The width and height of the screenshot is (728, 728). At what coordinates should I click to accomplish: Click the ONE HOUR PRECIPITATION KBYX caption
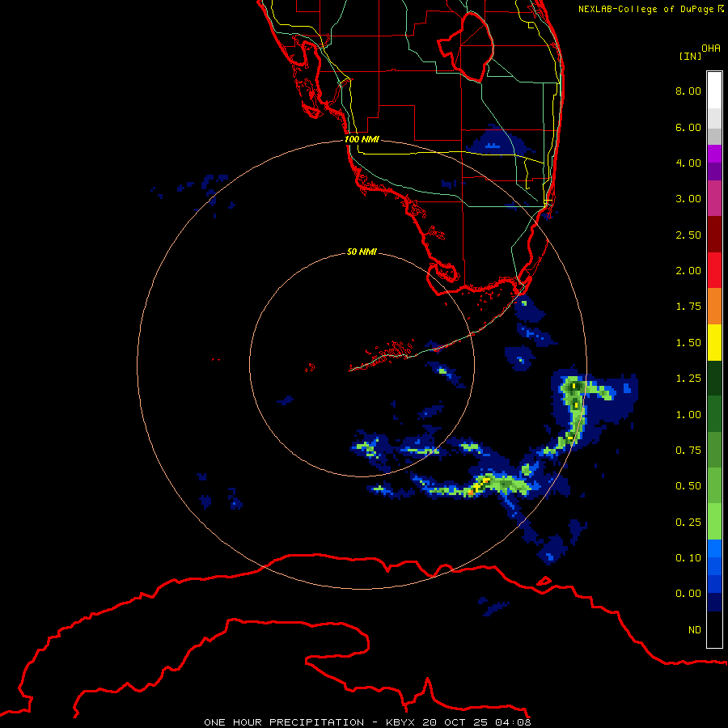click(367, 722)
